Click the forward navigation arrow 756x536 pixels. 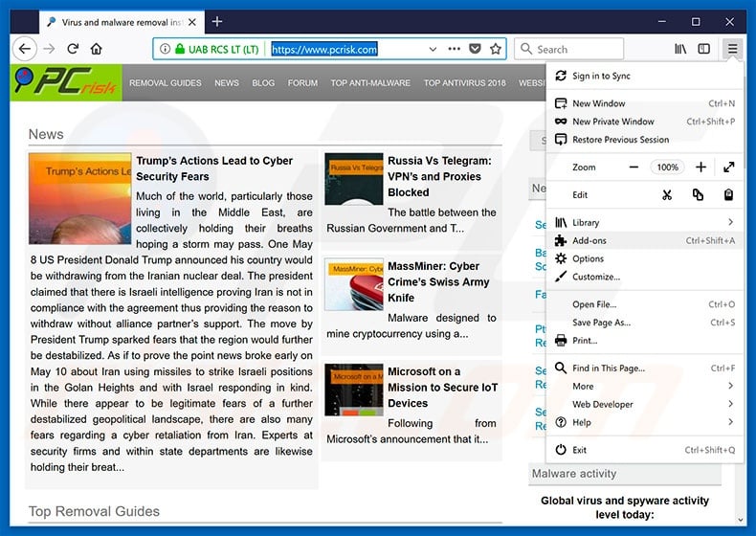click(49, 49)
